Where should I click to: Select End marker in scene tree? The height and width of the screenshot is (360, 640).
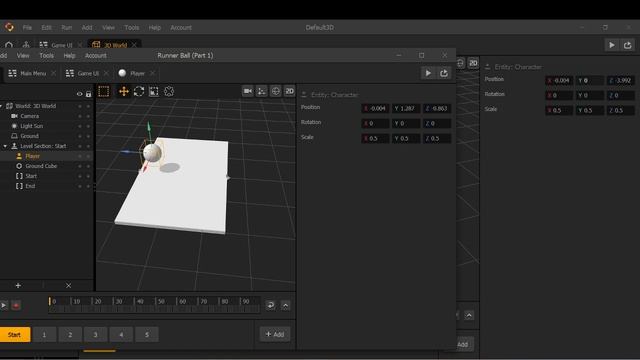30,186
